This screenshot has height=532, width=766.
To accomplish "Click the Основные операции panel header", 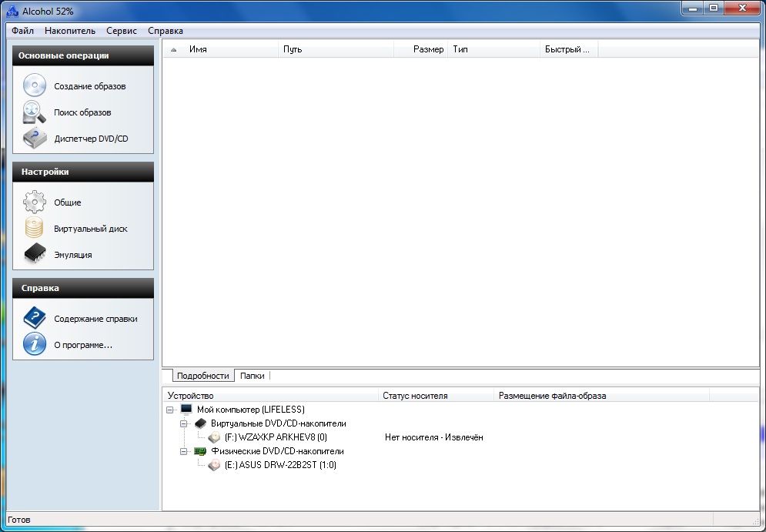I will pos(83,55).
